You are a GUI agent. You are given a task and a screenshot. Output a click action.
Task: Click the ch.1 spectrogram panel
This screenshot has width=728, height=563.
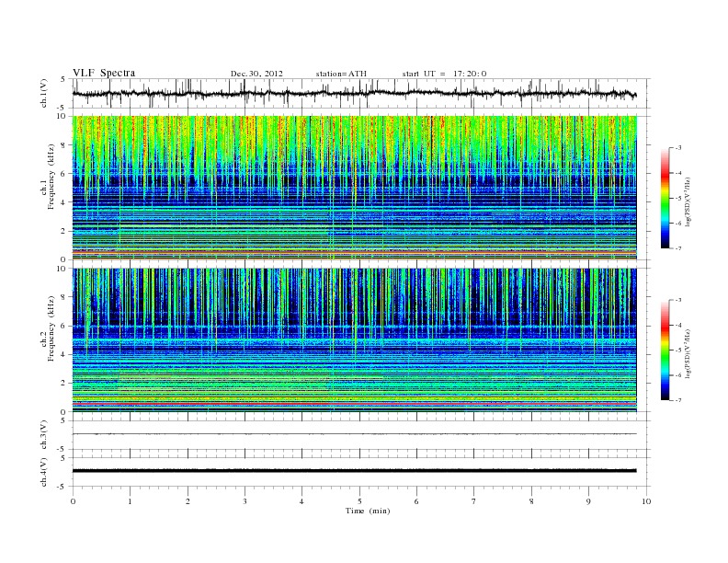pos(354,187)
